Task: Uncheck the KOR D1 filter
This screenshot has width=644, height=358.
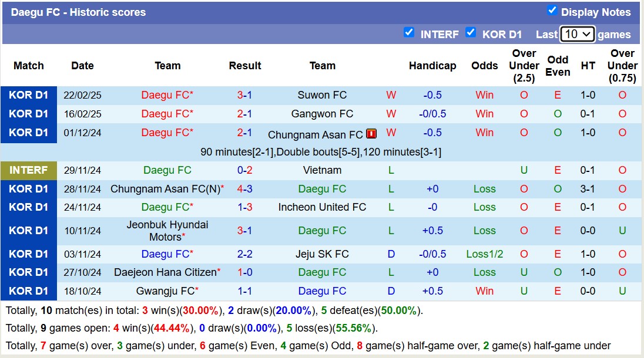Action: 471,33
